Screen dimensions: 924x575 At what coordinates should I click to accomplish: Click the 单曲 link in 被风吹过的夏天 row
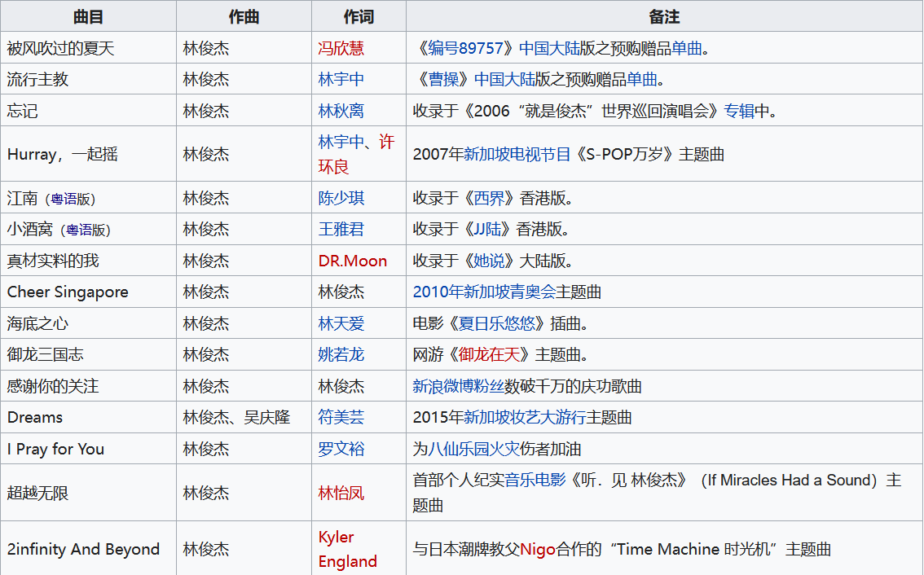(x=687, y=48)
